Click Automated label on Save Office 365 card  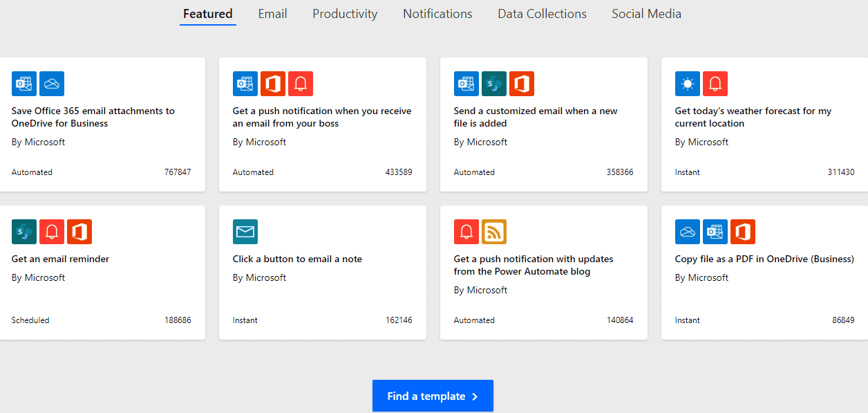click(x=32, y=172)
